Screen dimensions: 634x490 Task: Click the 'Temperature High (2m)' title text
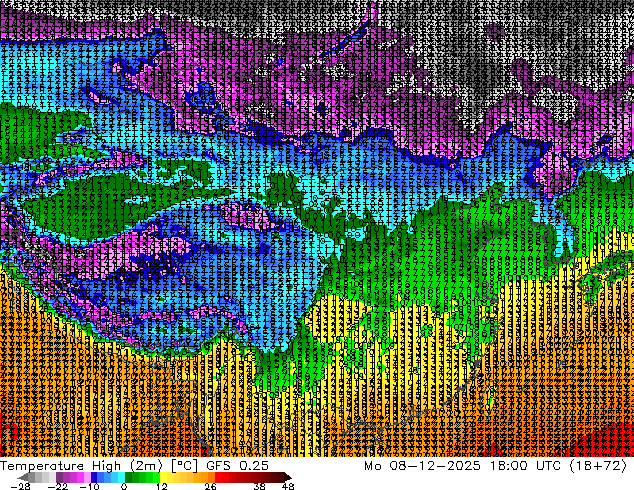click(x=81, y=466)
